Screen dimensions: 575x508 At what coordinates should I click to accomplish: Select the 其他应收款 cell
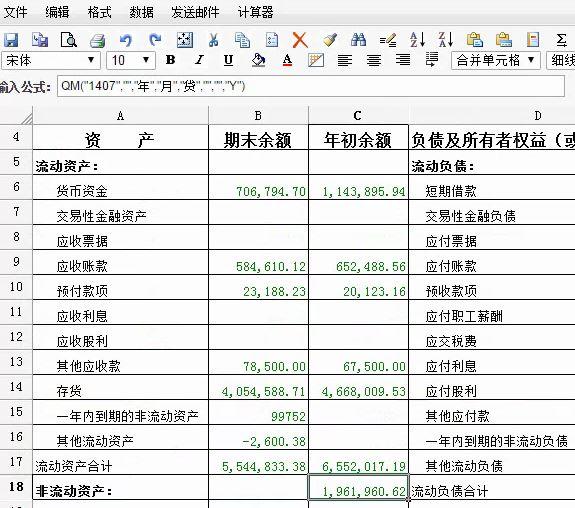click(120, 363)
